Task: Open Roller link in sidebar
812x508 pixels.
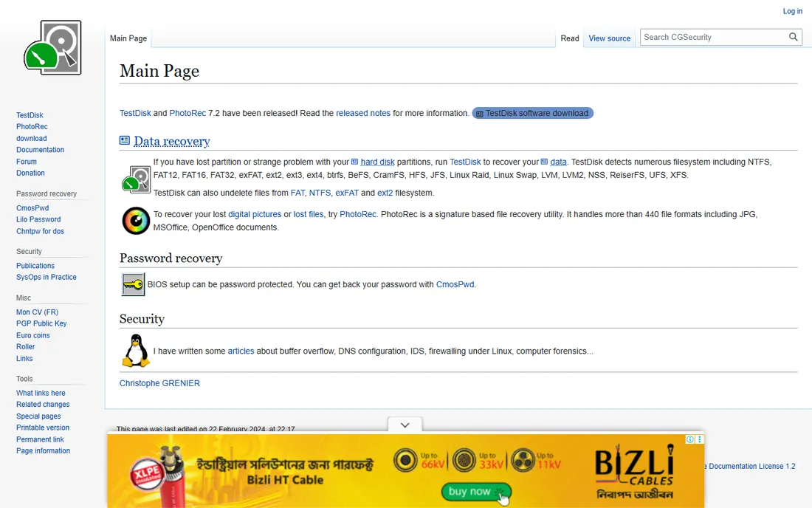Action: 25,346
